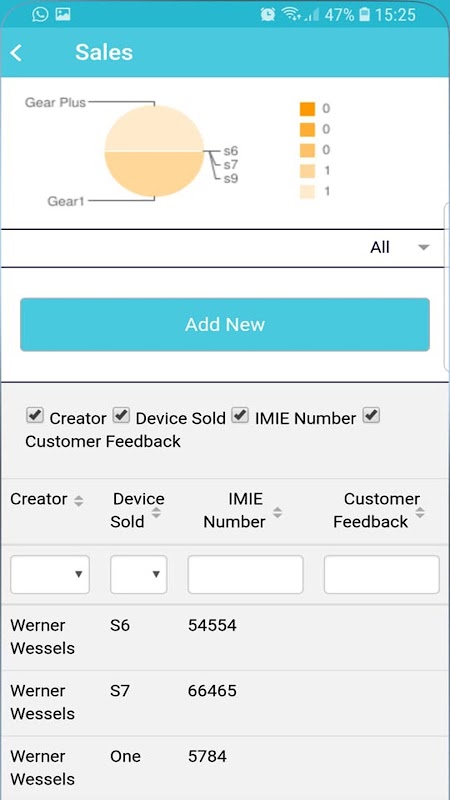
Task: Tap the Add New button
Action: (225, 324)
